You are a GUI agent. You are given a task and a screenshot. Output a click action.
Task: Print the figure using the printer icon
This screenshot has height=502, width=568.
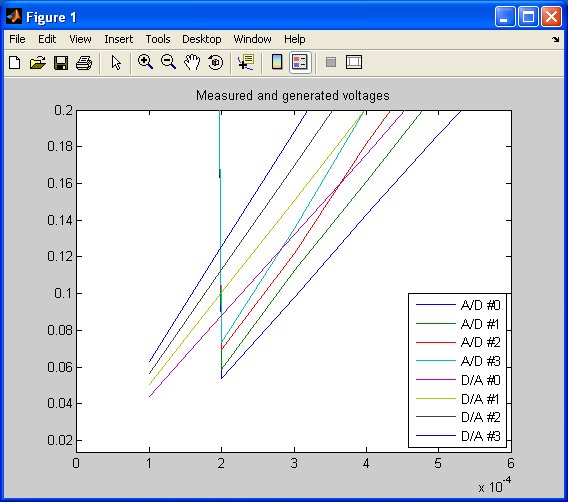pyautogui.click(x=84, y=63)
